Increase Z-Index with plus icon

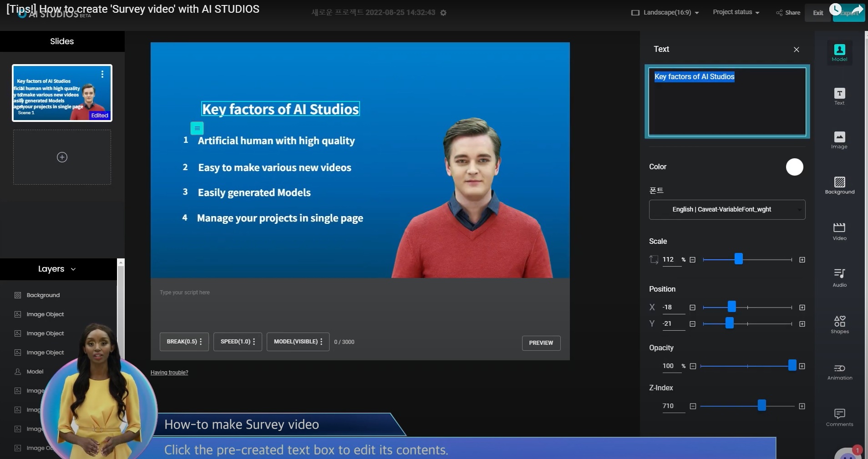tap(802, 406)
